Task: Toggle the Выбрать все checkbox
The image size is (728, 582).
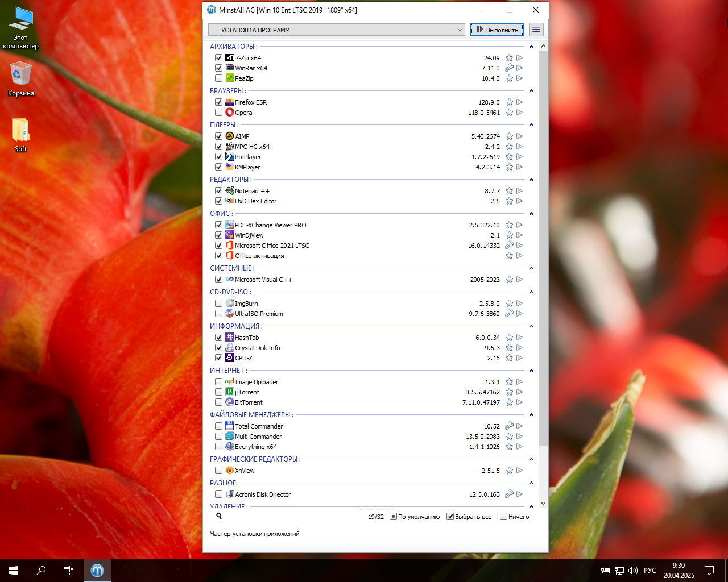Action: 450,517
